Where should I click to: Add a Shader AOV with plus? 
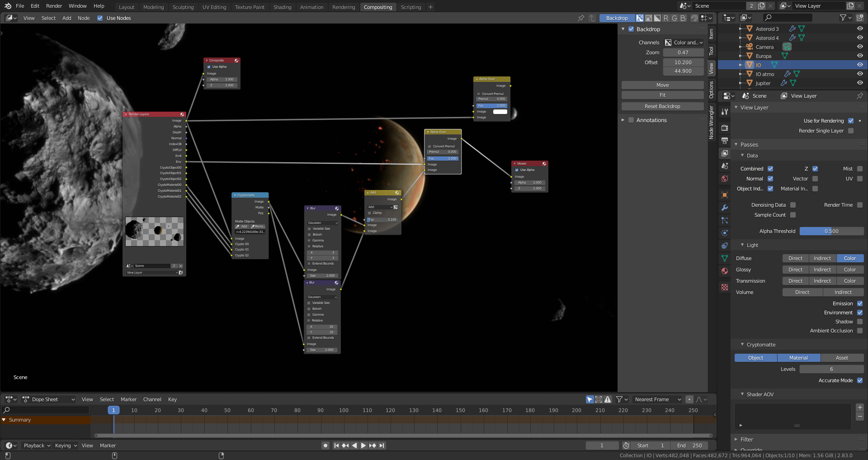[x=859, y=408]
